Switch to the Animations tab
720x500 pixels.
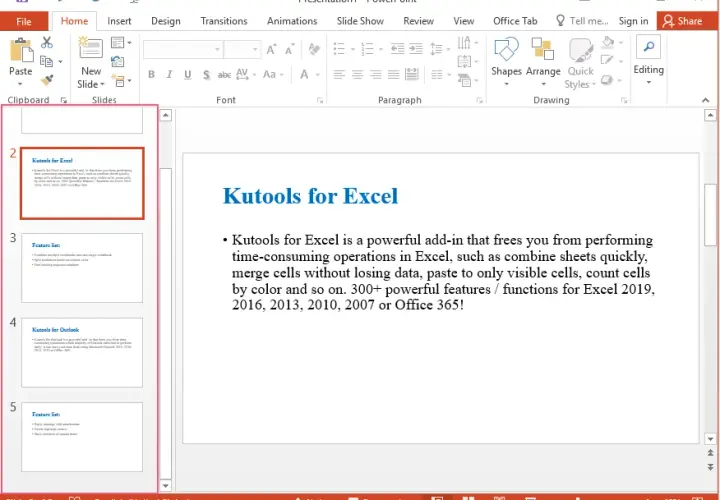click(x=292, y=21)
